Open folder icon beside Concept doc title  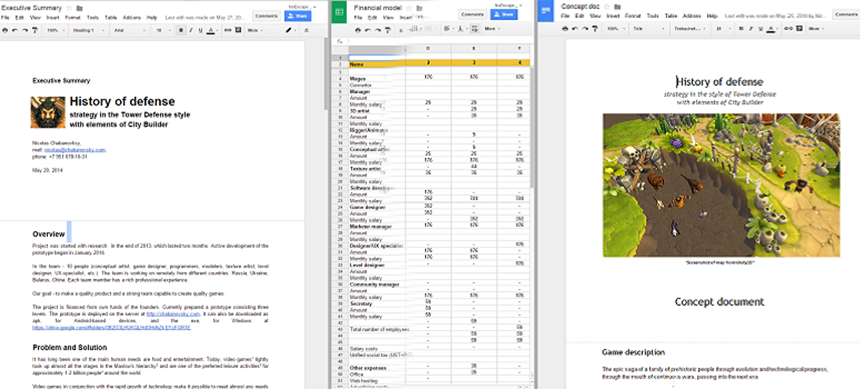click(618, 7)
